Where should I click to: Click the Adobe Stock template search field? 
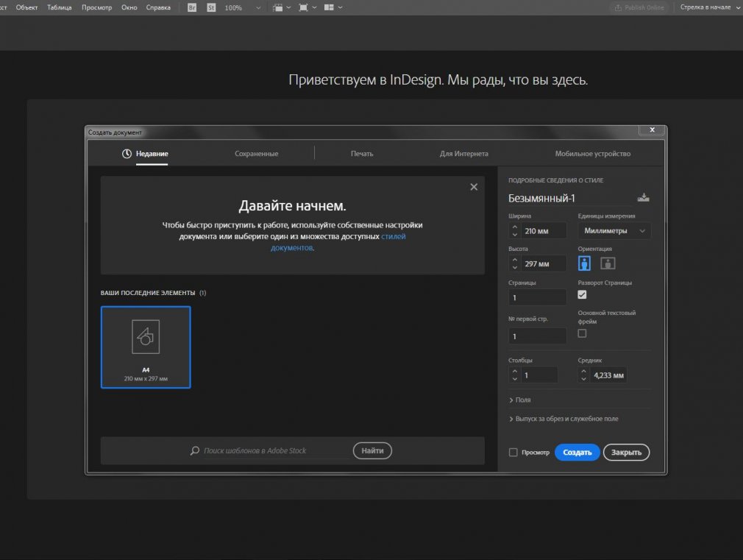pyautogui.click(x=277, y=450)
